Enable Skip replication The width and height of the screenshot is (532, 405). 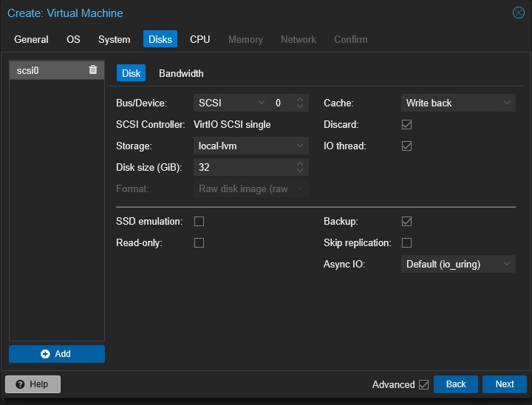(x=406, y=242)
